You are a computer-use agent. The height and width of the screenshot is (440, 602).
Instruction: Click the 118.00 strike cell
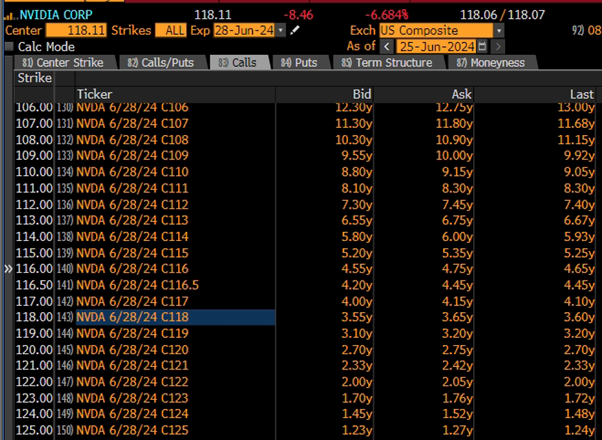(x=34, y=317)
